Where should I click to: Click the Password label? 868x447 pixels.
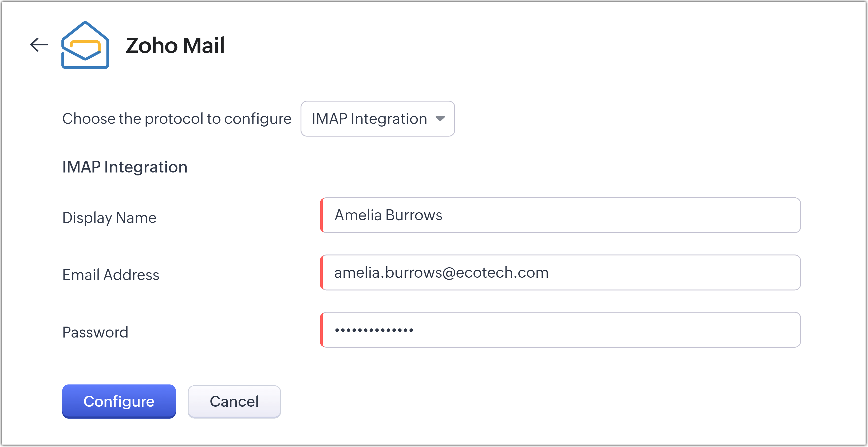pos(95,332)
